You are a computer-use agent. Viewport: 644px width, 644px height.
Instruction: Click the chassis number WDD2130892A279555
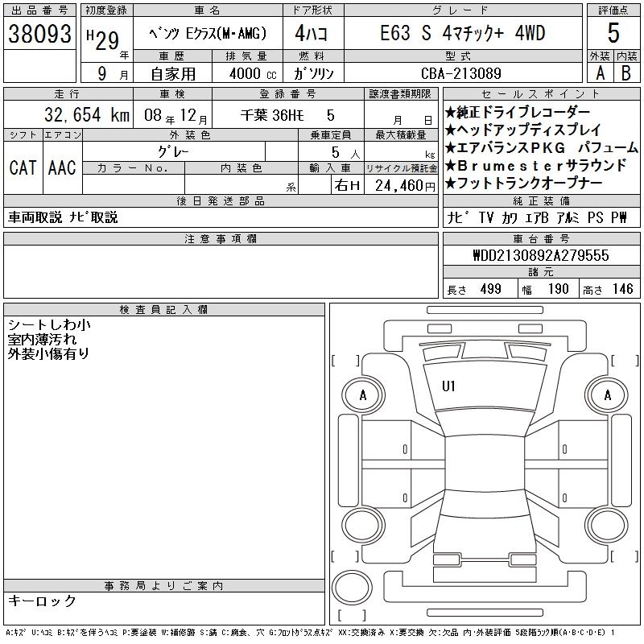(540, 255)
